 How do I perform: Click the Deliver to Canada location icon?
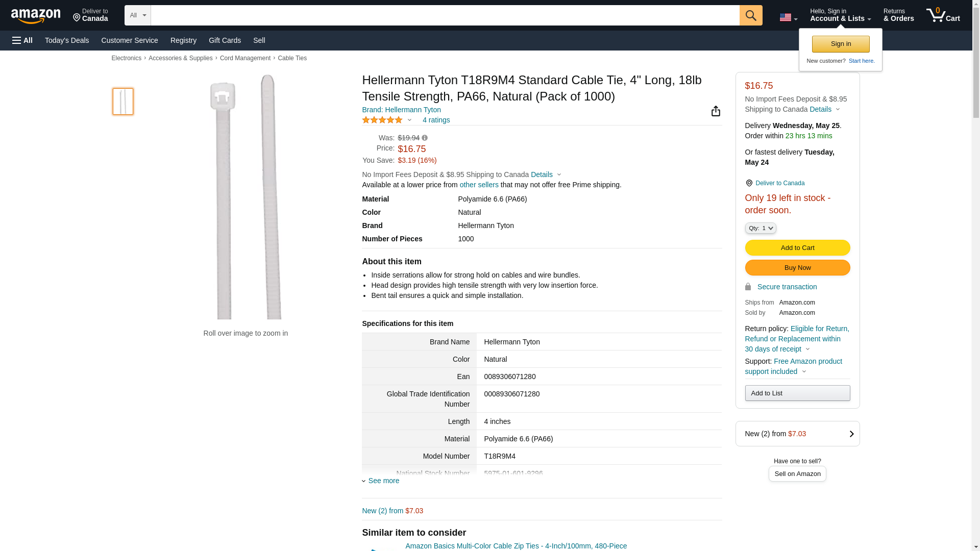pos(749,183)
